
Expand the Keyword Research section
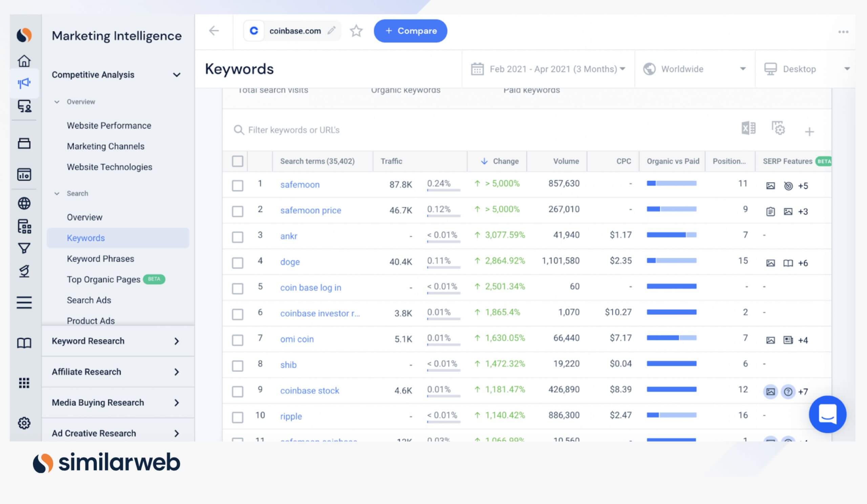[88, 341]
